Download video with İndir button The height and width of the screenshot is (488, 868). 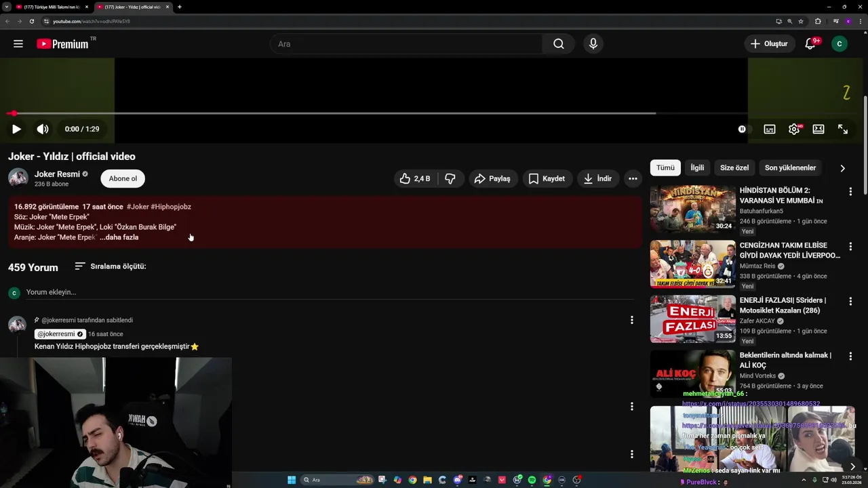tap(597, 178)
